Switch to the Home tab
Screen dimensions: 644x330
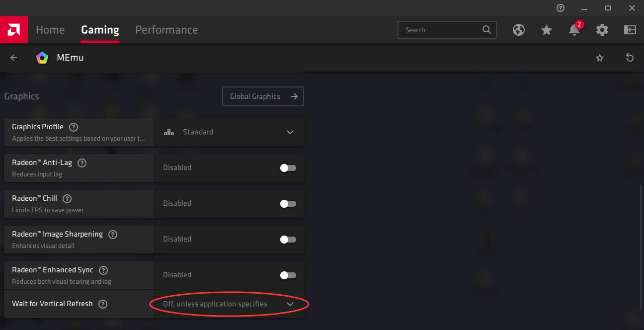pyautogui.click(x=50, y=30)
